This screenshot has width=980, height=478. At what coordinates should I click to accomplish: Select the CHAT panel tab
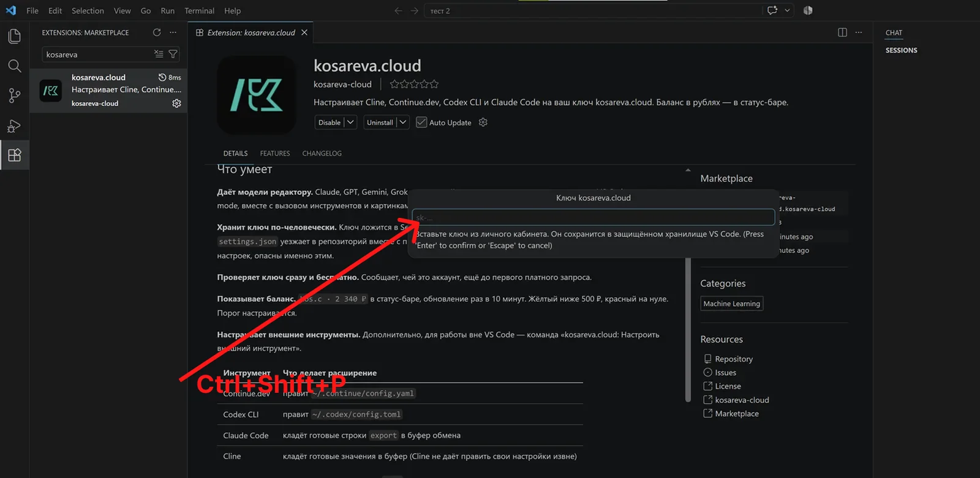pos(894,32)
